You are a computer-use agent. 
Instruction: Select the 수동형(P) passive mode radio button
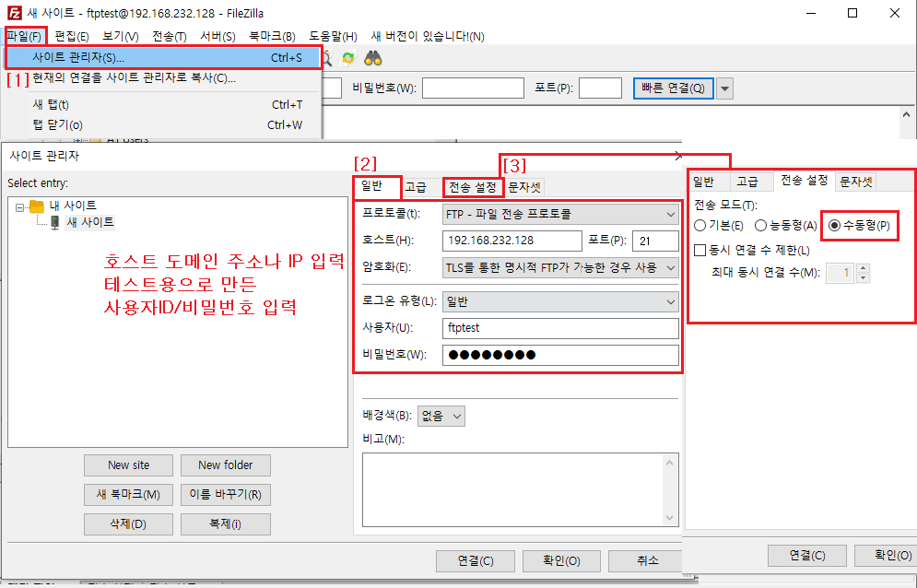tap(835, 225)
